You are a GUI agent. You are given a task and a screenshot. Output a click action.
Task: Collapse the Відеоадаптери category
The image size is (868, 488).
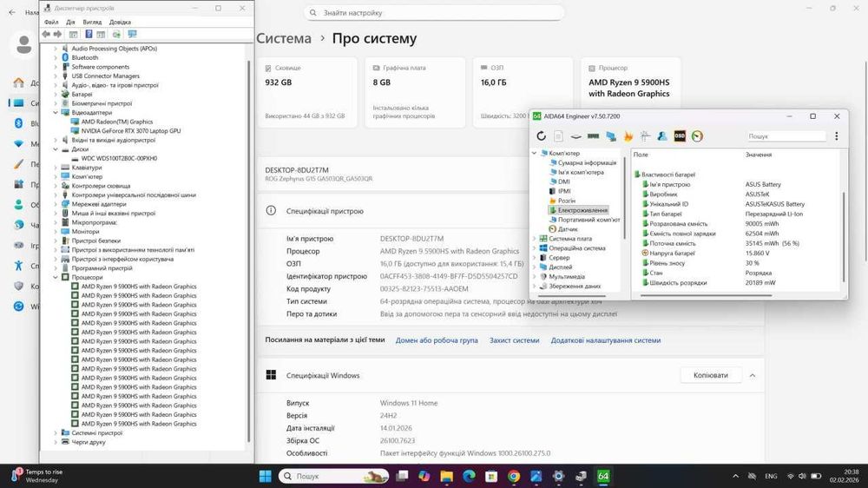tap(56, 112)
